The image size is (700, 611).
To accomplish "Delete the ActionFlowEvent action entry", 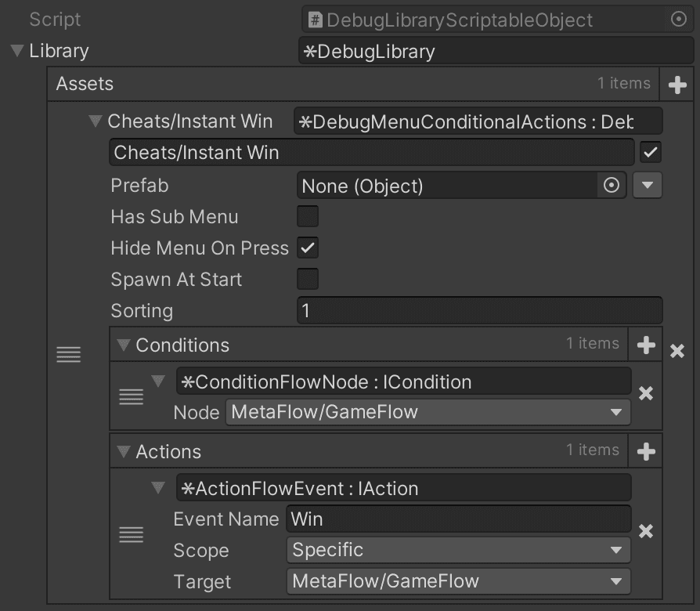I will pyautogui.click(x=645, y=532).
